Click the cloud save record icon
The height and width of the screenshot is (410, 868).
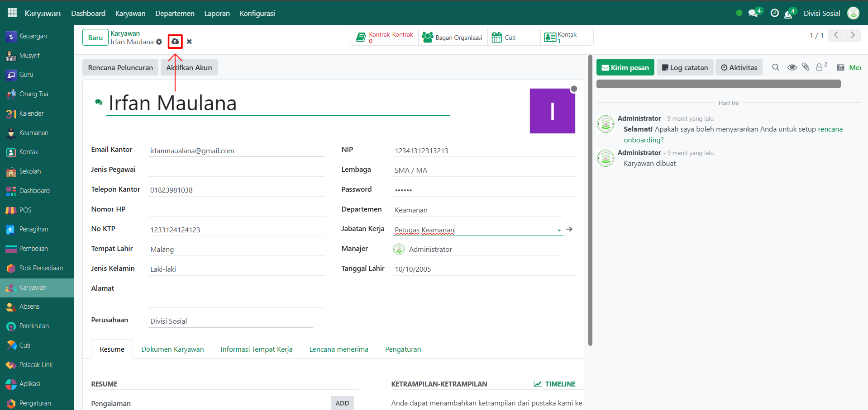point(175,42)
